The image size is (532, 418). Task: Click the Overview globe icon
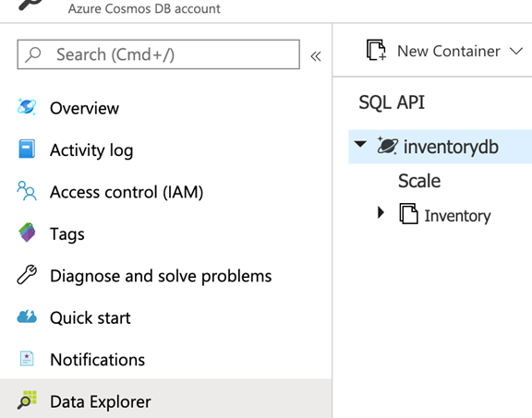27,107
